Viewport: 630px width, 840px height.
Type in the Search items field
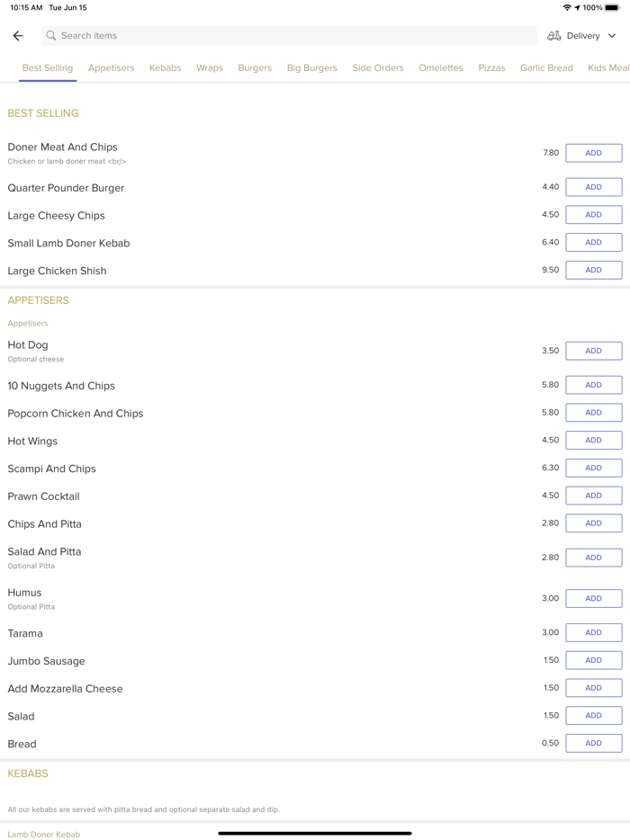(288, 36)
